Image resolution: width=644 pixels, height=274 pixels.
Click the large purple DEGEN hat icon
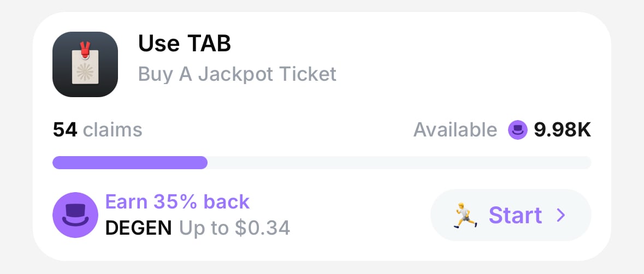75,215
